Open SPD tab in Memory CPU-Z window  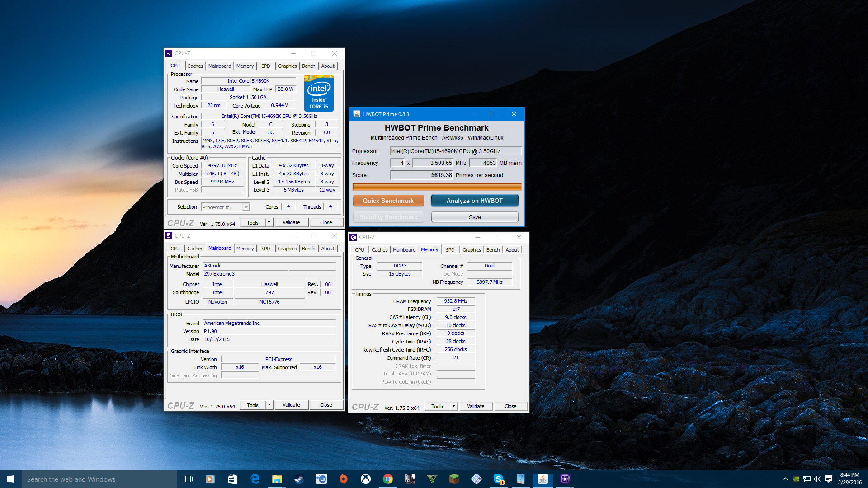point(450,250)
